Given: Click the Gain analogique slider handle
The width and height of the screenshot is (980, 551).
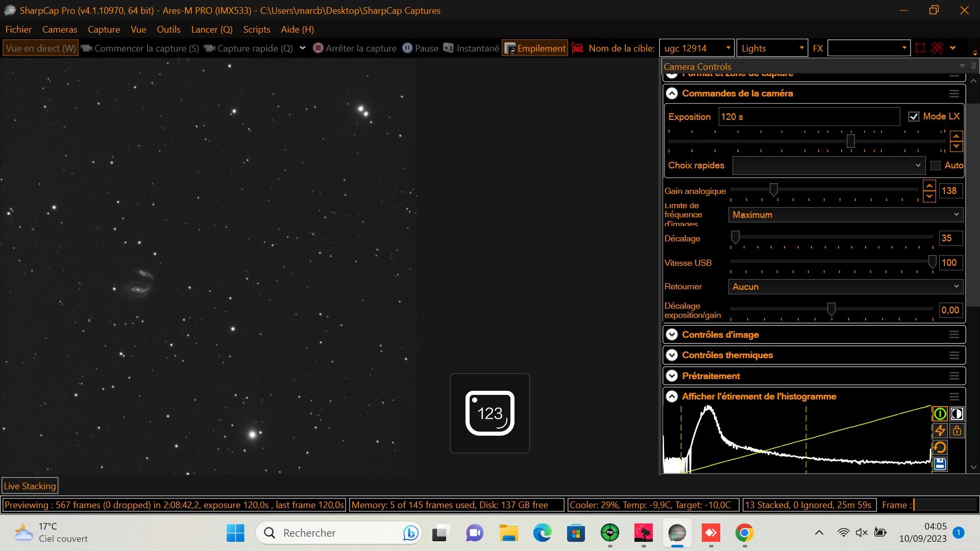Looking at the screenshot, I should [774, 190].
